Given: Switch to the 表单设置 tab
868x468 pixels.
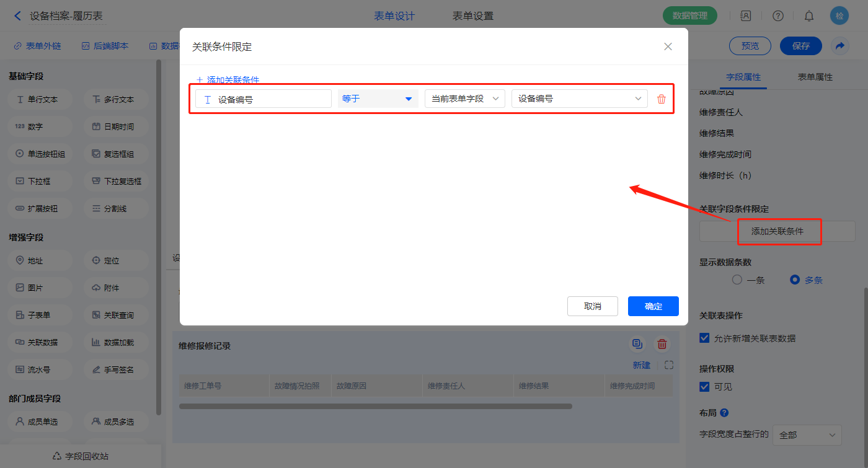Looking at the screenshot, I should point(472,16).
